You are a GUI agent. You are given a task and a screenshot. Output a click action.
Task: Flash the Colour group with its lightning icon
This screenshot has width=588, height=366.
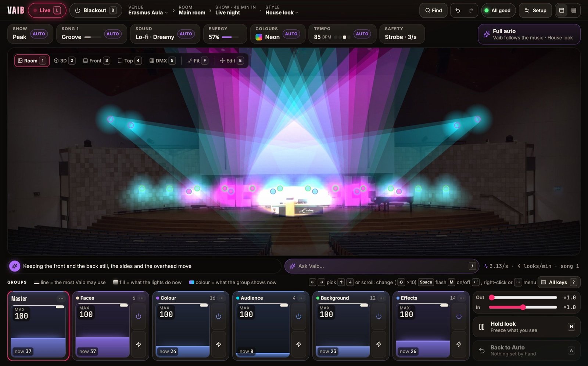pos(219,344)
